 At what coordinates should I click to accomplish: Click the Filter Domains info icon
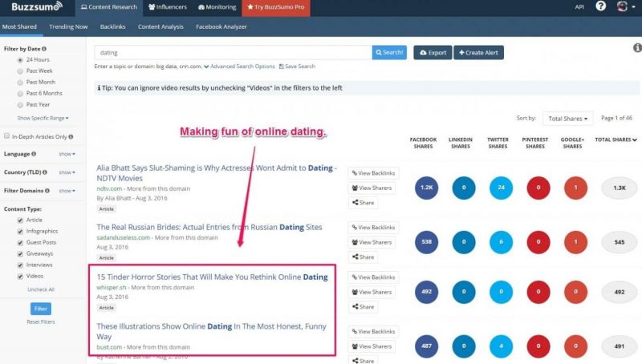pyautogui.click(x=47, y=191)
